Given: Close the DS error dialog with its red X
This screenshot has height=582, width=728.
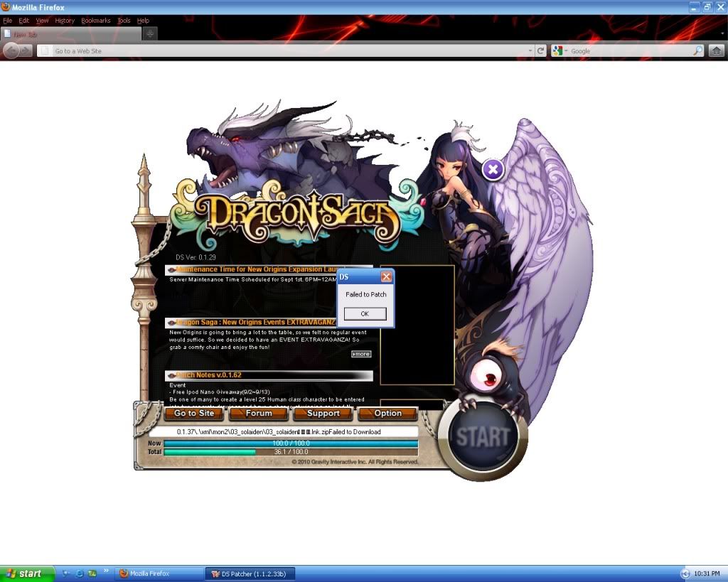Looking at the screenshot, I should pyautogui.click(x=386, y=276).
